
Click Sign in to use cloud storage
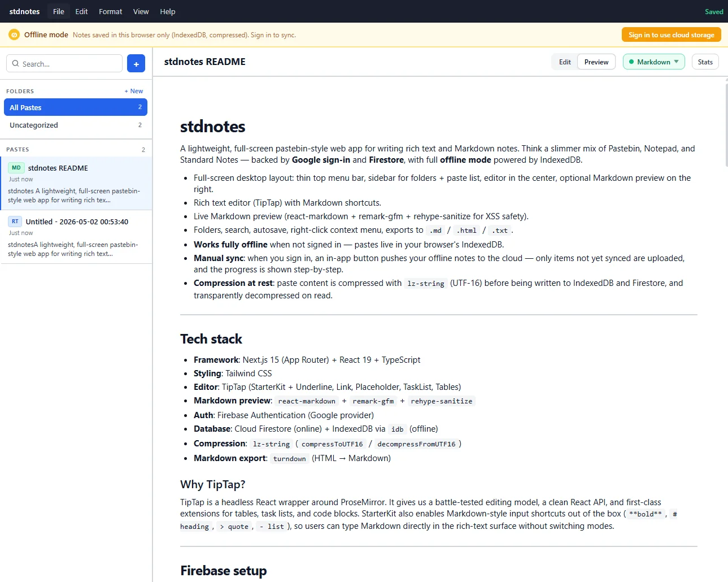(x=672, y=35)
